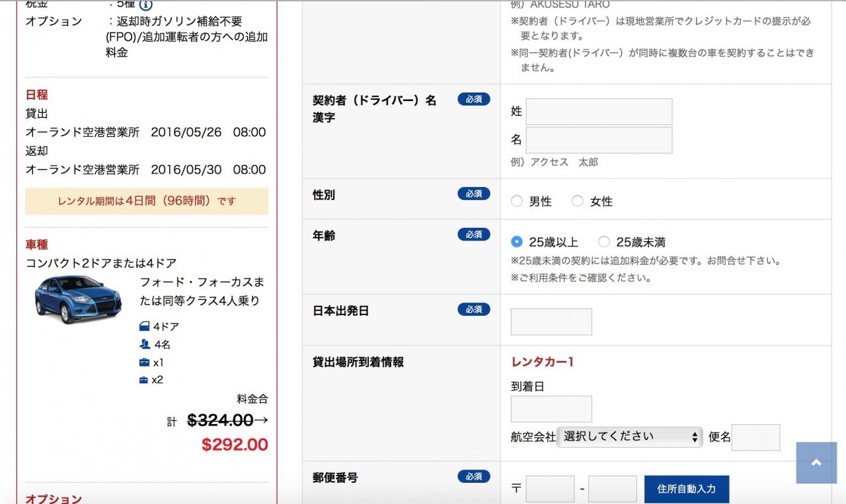This screenshot has height=504, width=846.
Task: Open the 航空会社 airline dropdown
Action: tap(630, 437)
